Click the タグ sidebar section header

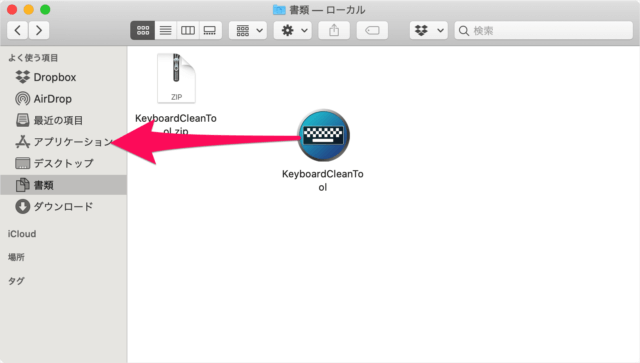point(16,281)
